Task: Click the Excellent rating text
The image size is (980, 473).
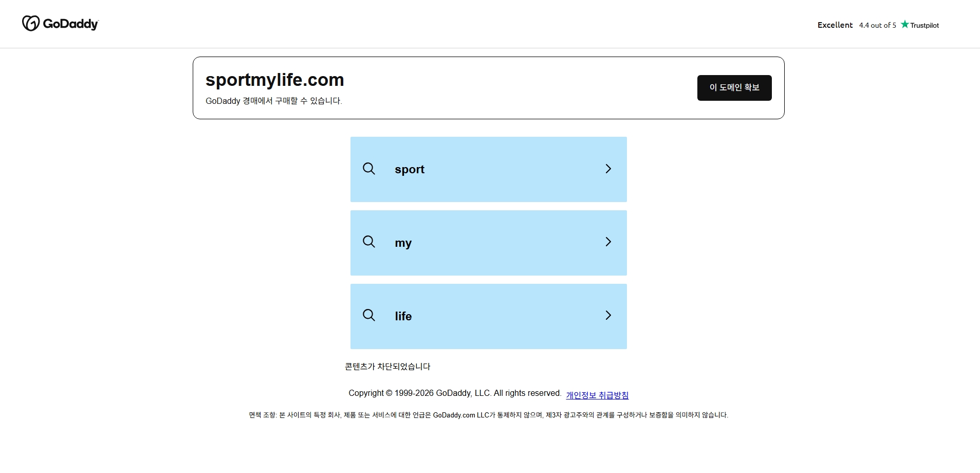Action: click(835, 25)
